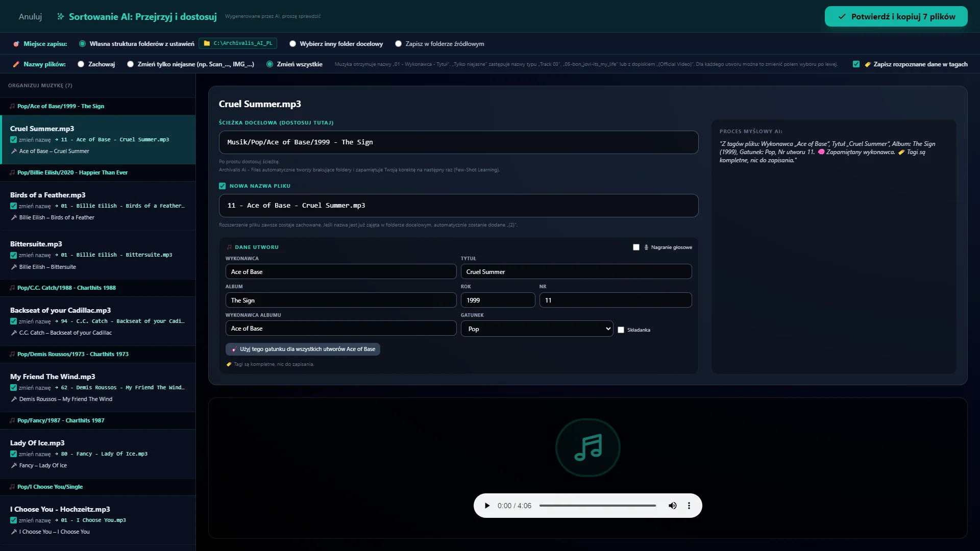Screen dimensions: 980x551
Task: Click Użyj tego gatunku dla wszystkich utworów button
Action: tap(303, 349)
